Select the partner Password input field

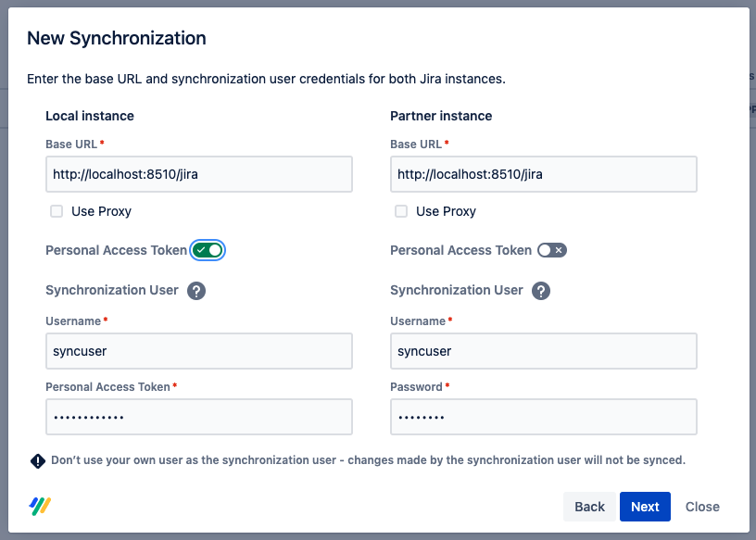(543, 417)
